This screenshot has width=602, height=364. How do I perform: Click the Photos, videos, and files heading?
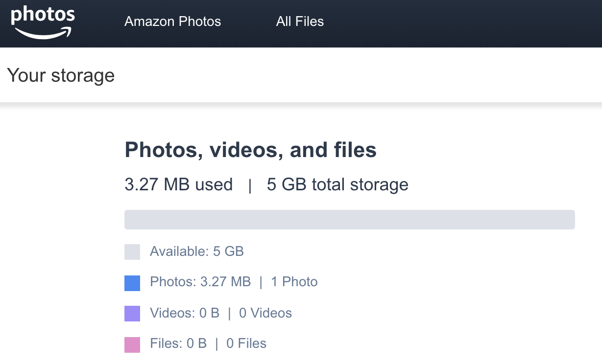251,150
